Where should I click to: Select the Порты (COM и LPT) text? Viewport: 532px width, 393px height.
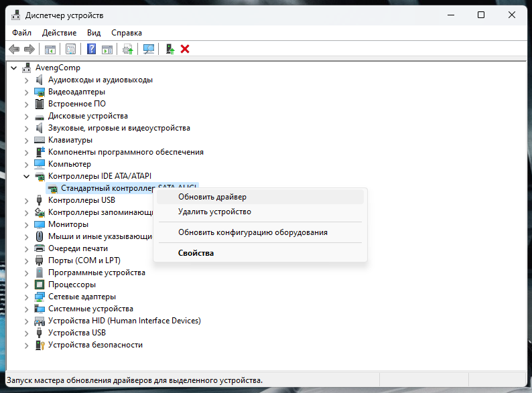84,260
